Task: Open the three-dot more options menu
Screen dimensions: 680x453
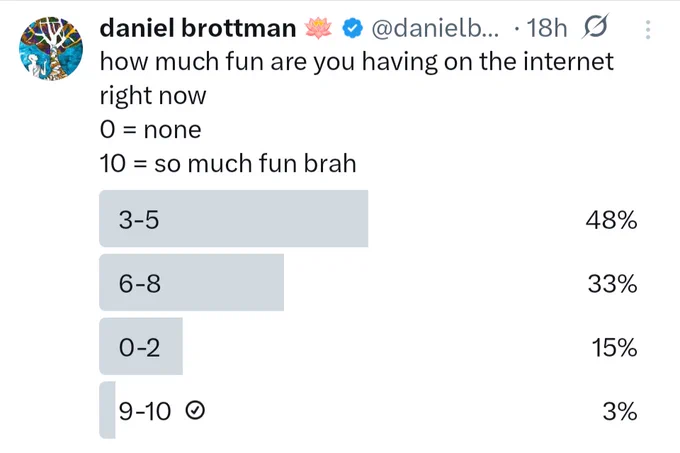Action: pyautogui.click(x=648, y=29)
